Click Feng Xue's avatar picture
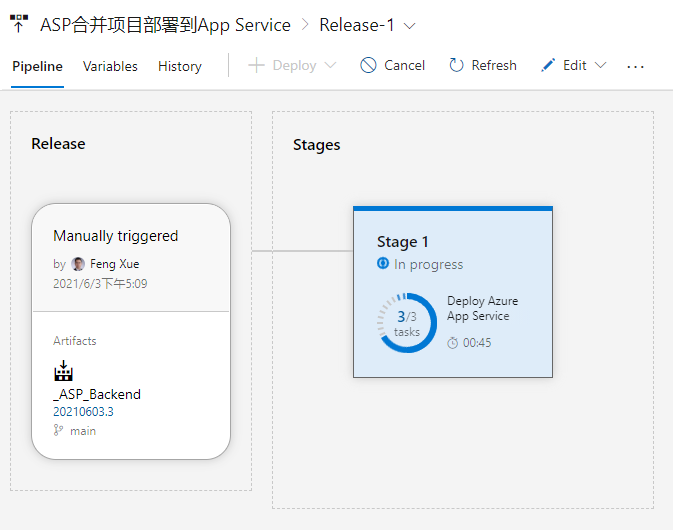This screenshot has width=673, height=530. coord(78,264)
